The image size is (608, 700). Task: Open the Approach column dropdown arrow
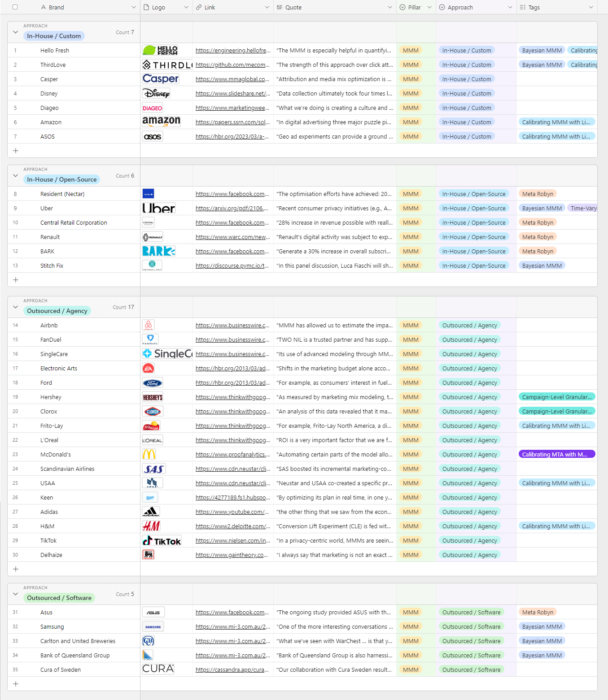tap(510, 7)
